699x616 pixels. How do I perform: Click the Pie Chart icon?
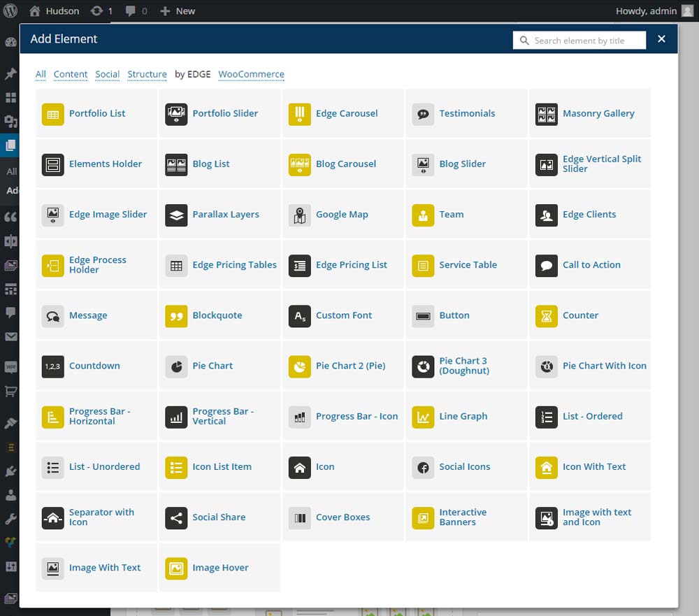(x=176, y=366)
